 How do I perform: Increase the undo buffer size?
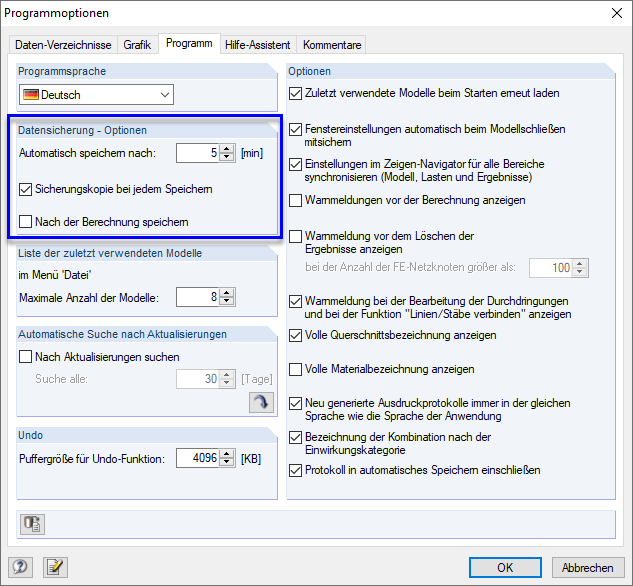tap(227, 454)
